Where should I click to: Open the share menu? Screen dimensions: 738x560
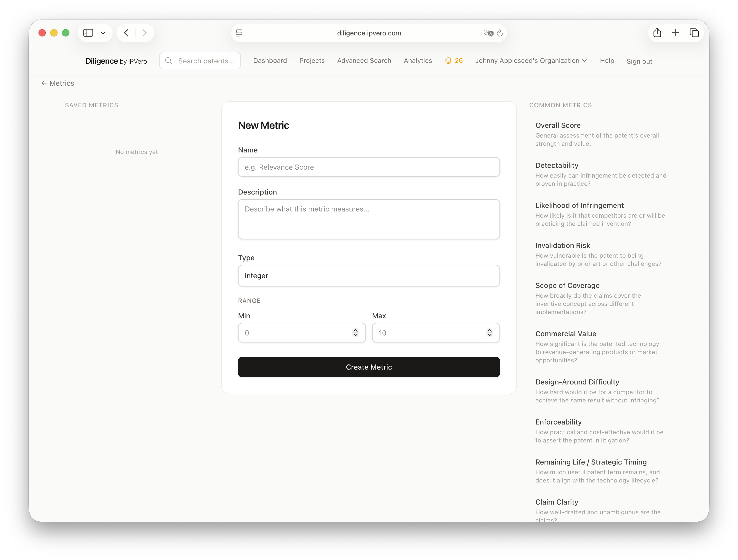[657, 33]
